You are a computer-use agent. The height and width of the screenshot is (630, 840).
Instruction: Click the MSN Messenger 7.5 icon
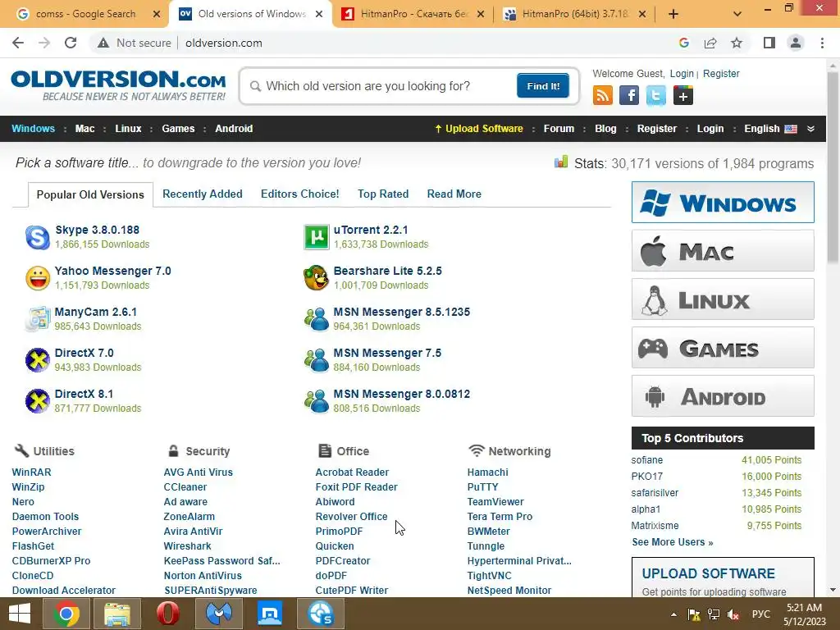[317, 360]
